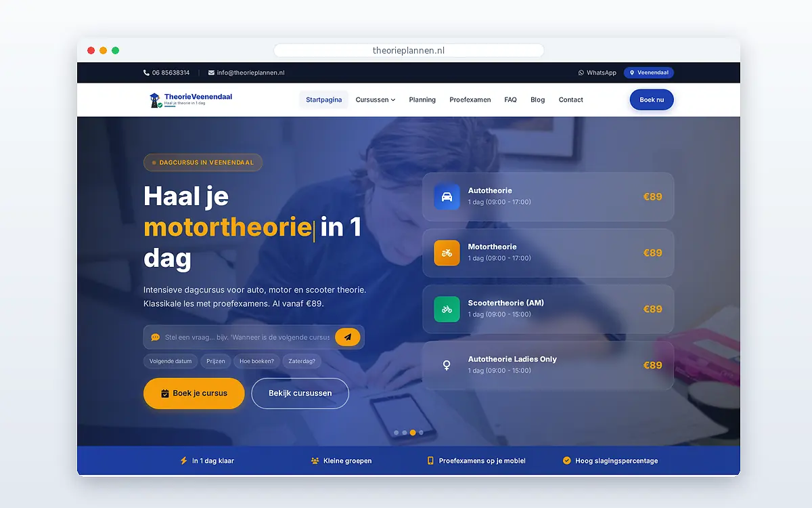Open the Scootertheorie (AM) course card
The width and height of the screenshot is (812, 508).
[548, 309]
